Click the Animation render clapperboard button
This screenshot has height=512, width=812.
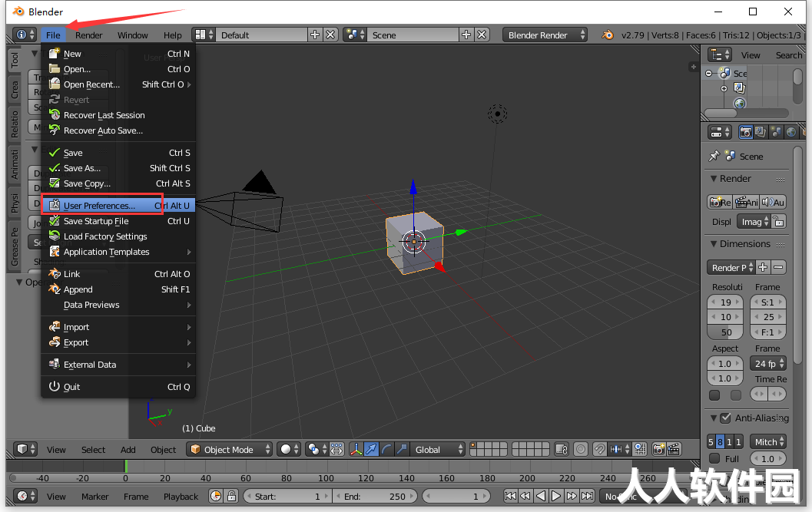point(746,202)
